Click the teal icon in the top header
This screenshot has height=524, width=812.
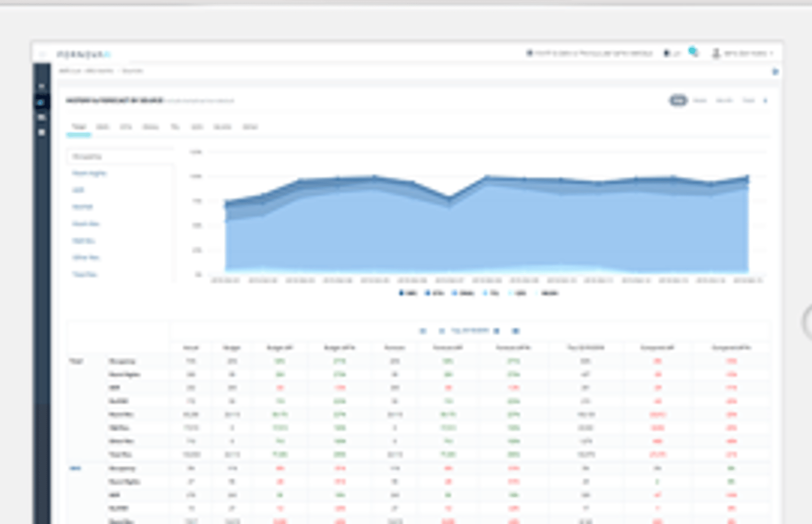tap(693, 52)
